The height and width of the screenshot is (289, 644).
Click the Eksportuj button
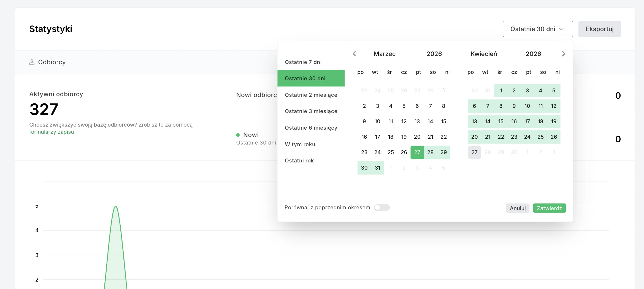[599, 29]
